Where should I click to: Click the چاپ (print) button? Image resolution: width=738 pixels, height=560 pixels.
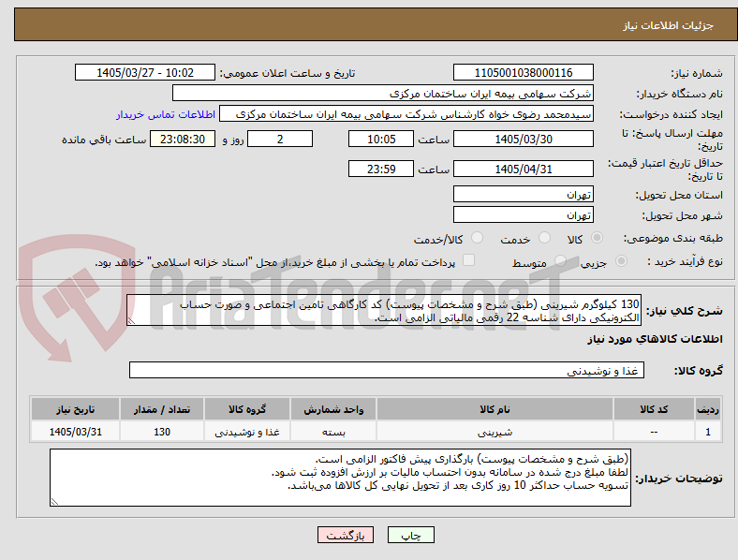pyautogui.click(x=410, y=535)
